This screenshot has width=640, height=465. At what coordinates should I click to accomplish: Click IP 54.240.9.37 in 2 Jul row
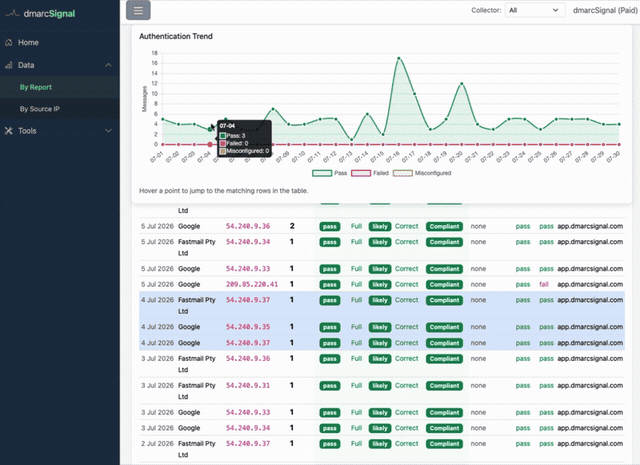tap(248, 443)
